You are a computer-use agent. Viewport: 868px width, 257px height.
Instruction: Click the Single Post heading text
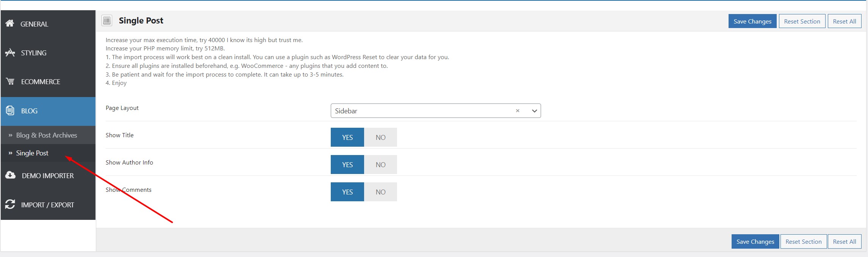(x=141, y=20)
